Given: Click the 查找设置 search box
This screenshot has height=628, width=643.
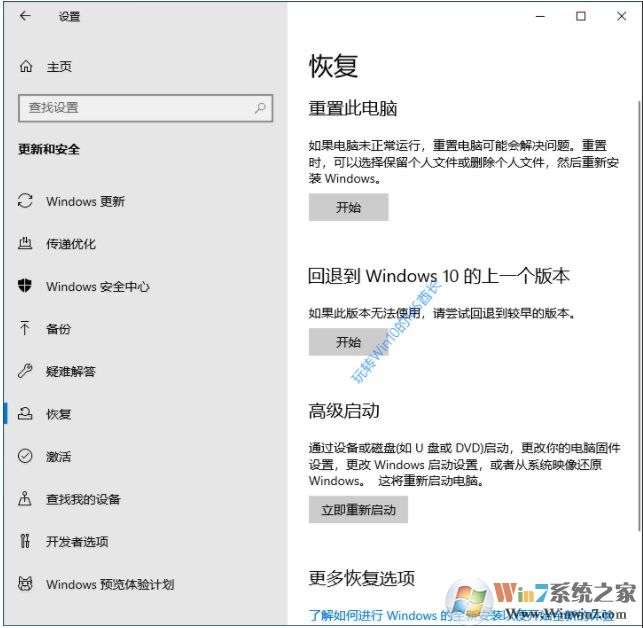Looking at the screenshot, I should 146,108.
